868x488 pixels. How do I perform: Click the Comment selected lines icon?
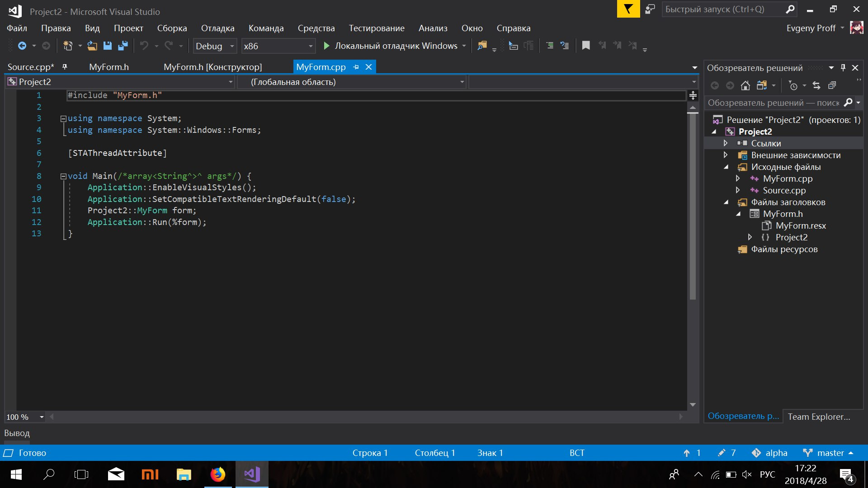coord(550,46)
